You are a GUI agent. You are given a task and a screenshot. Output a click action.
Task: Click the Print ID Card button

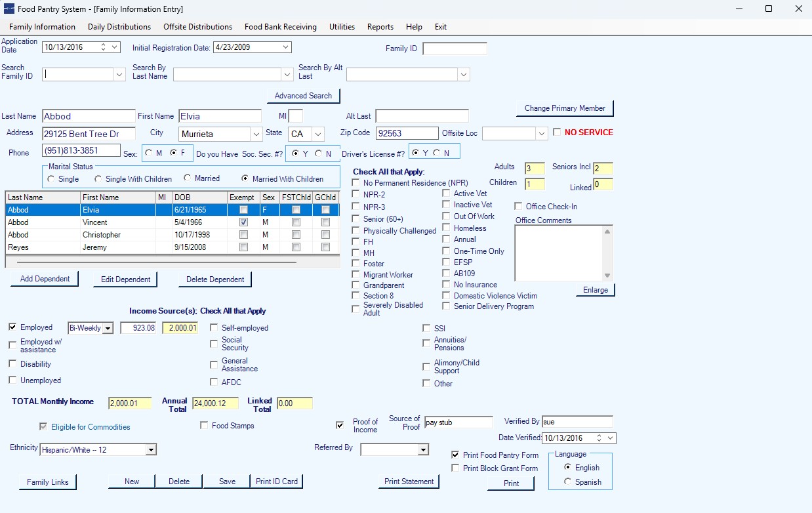[277, 482]
